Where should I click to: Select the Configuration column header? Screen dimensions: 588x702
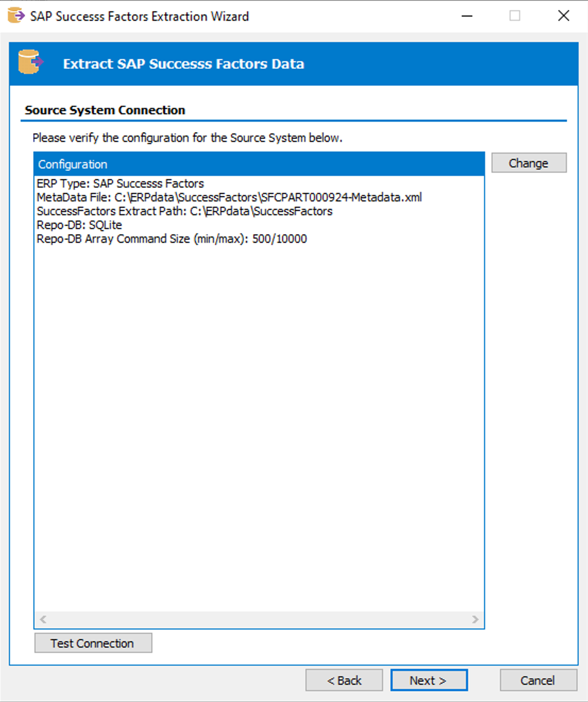[x=259, y=164]
